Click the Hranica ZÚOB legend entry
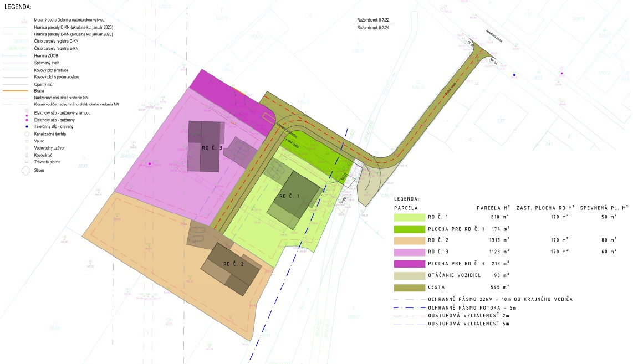Viewport: 633px width, 364px height. [47, 55]
